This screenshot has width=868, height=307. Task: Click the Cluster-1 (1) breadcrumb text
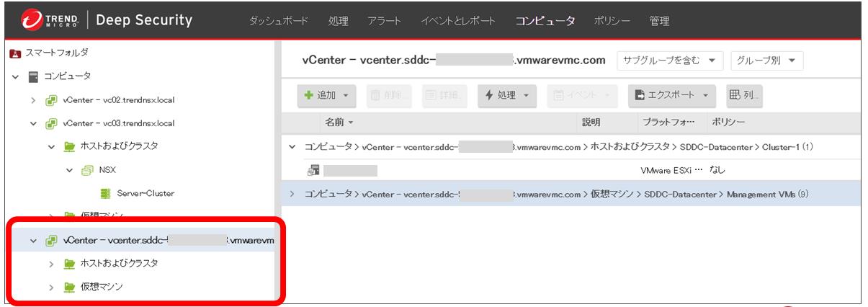tap(787, 147)
